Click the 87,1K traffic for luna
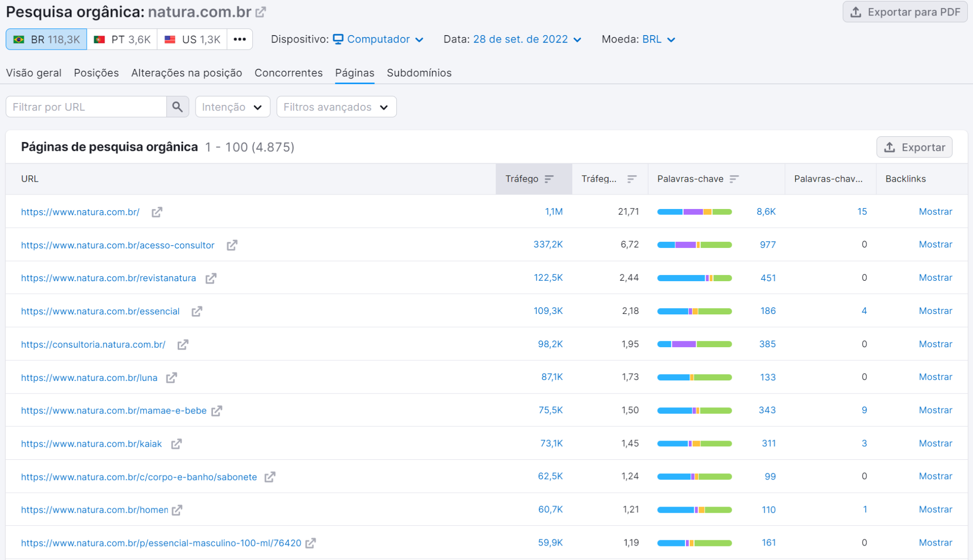973x560 pixels. (x=552, y=377)
